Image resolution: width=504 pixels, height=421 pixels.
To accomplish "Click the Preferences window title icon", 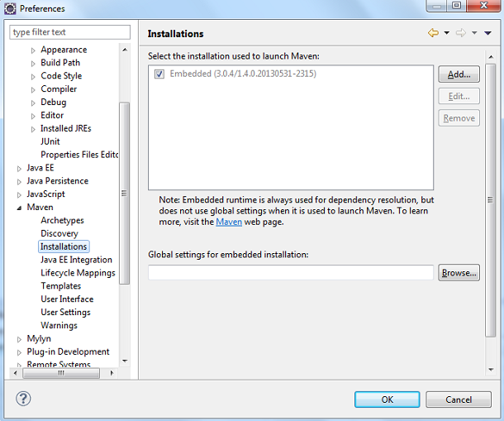I will pyautogui.click(x=10, y=9).
